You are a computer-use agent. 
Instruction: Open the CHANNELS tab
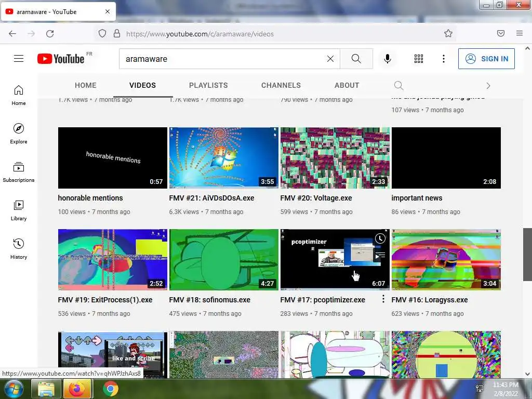pos(281,86)
